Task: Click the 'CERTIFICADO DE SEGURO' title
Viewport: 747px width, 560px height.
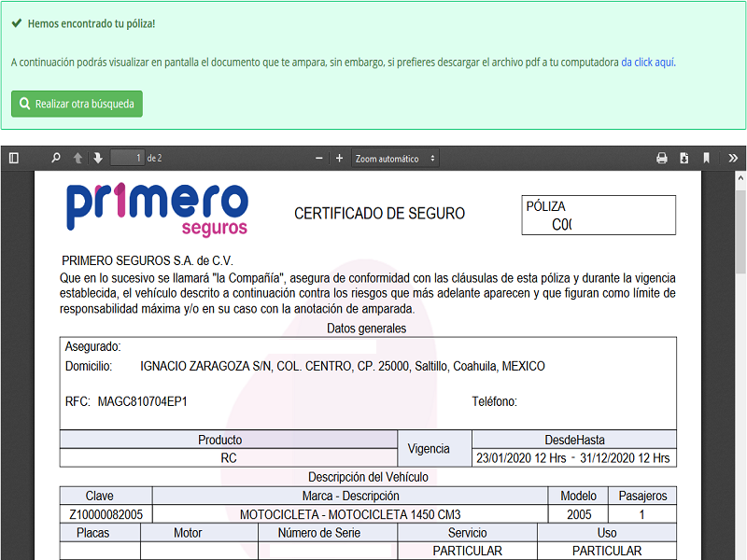Action: 379,214
